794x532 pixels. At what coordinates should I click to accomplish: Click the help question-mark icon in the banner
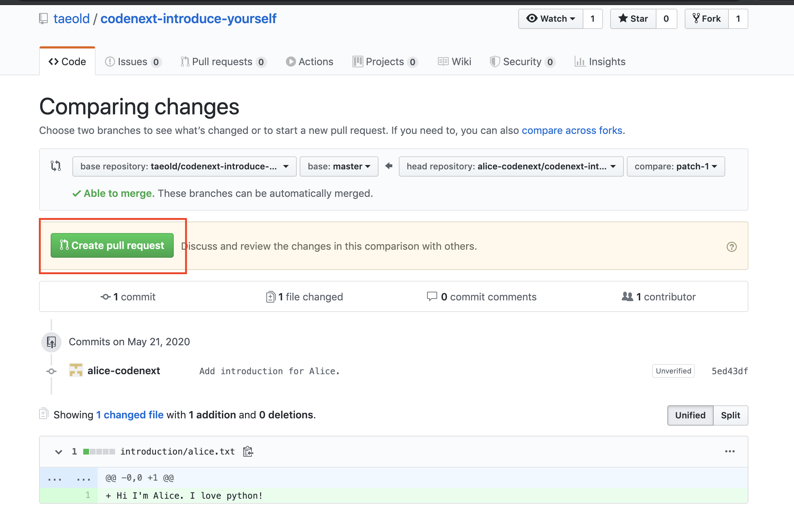tap(731, 246)
